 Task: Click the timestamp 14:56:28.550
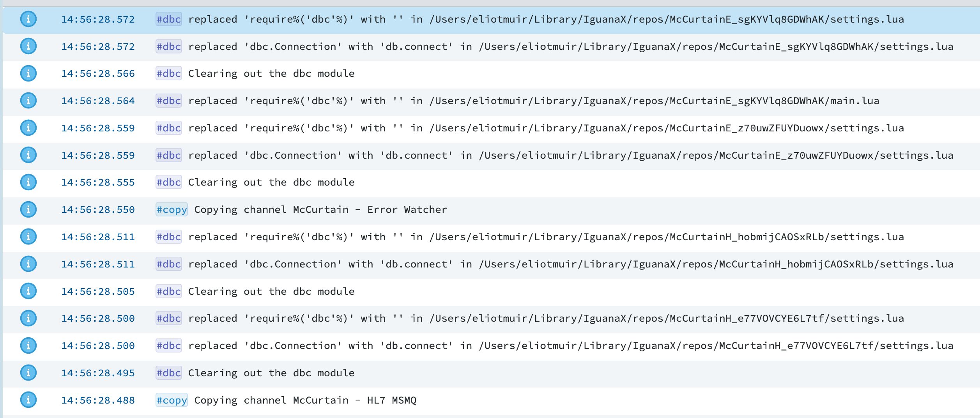pos(98,210)
